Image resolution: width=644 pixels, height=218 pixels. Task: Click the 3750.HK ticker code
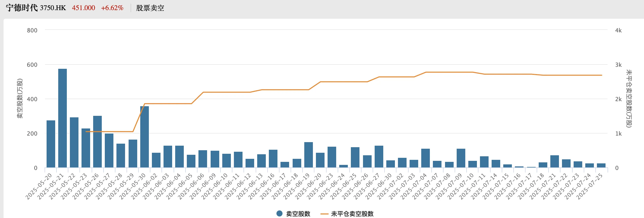53,8
